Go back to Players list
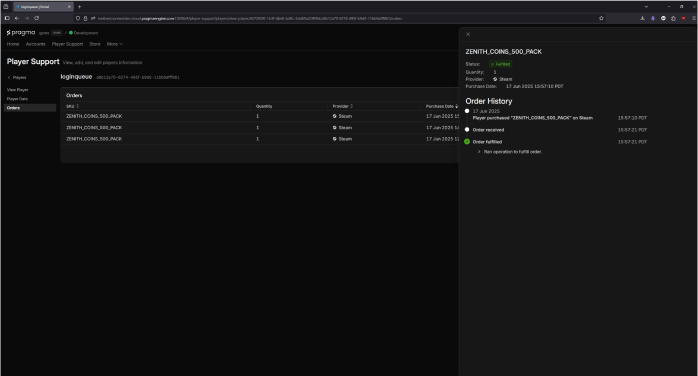The height and width of the screenshot is (376, 698). pyautogui.click(x=17, y=77)
